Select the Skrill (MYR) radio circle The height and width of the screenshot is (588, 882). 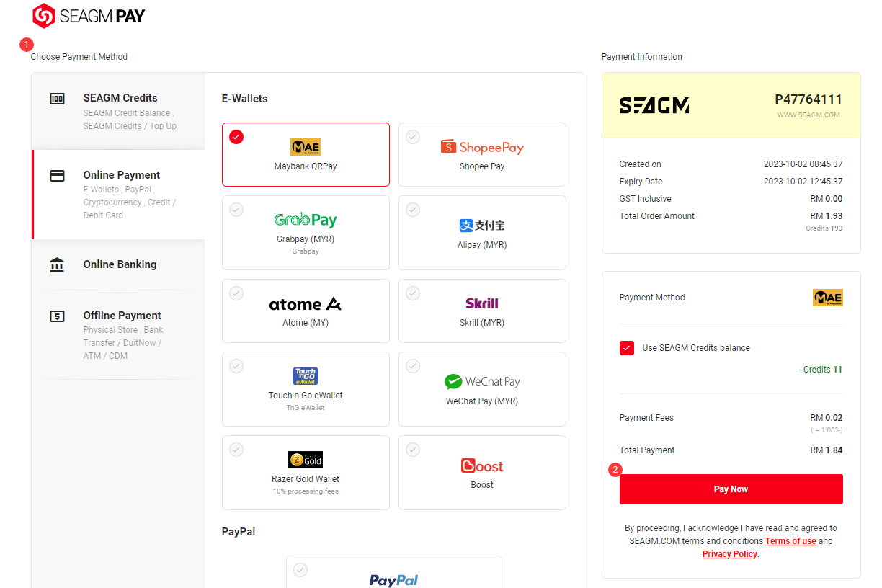tap(413, 293)
